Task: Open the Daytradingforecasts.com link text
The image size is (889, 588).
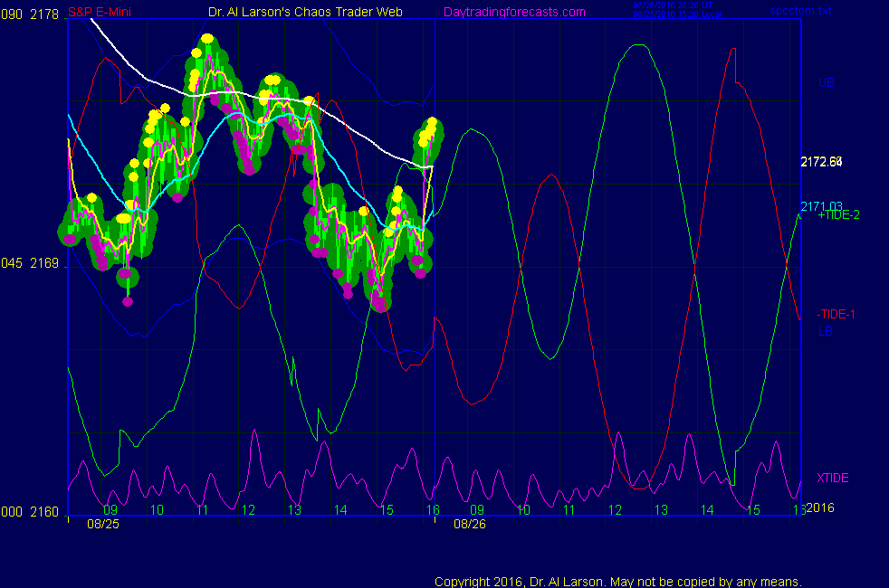Action: click(514, 12)
